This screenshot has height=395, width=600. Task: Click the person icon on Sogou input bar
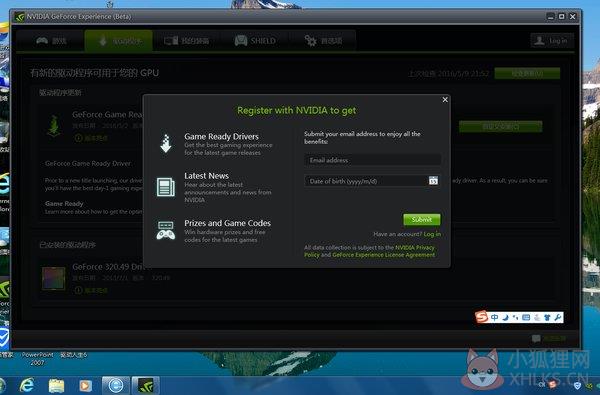tap(537, 317)
